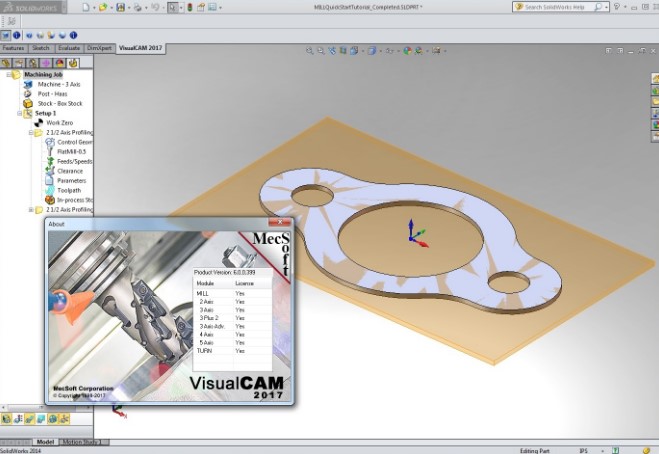Screen dimensions: 659x454
Task: Activate the Select cursor tool
Action: coord(173,7)
